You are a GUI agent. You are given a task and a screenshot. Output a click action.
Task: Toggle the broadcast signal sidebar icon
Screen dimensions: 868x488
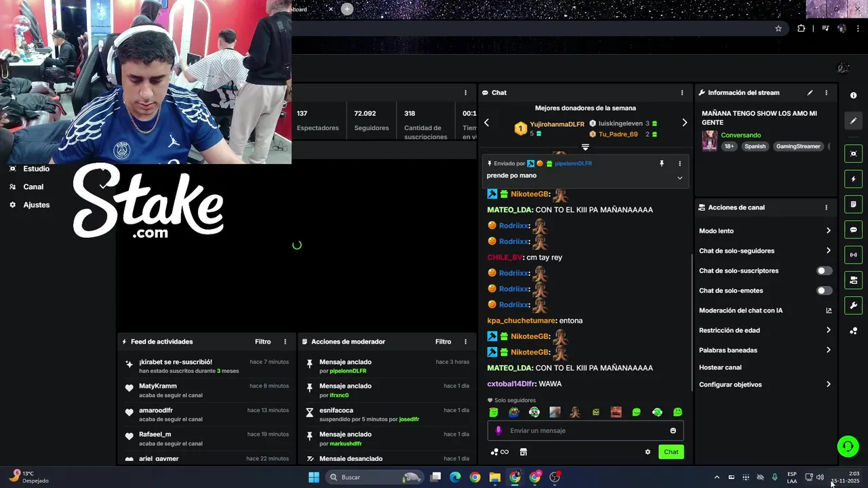point(853,255)
